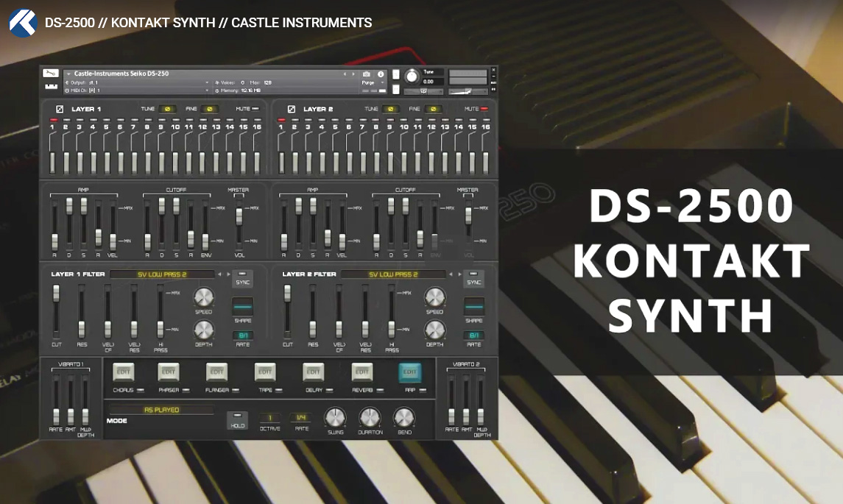Click Layer 1 MASTER VOL slider
843x504 pixels.
point(239,224)
